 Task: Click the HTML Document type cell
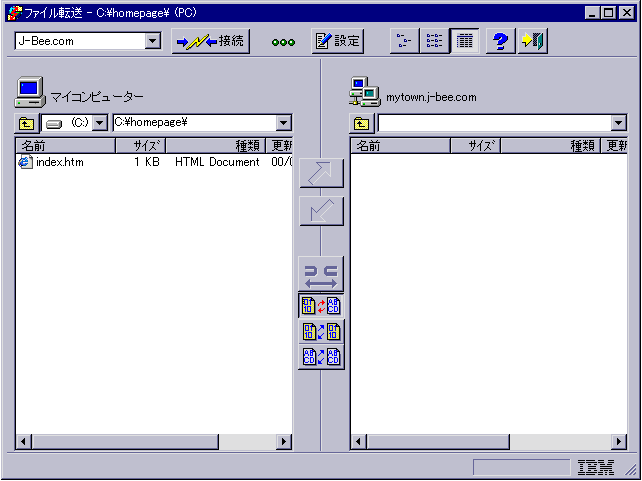(x=217, y=162)
